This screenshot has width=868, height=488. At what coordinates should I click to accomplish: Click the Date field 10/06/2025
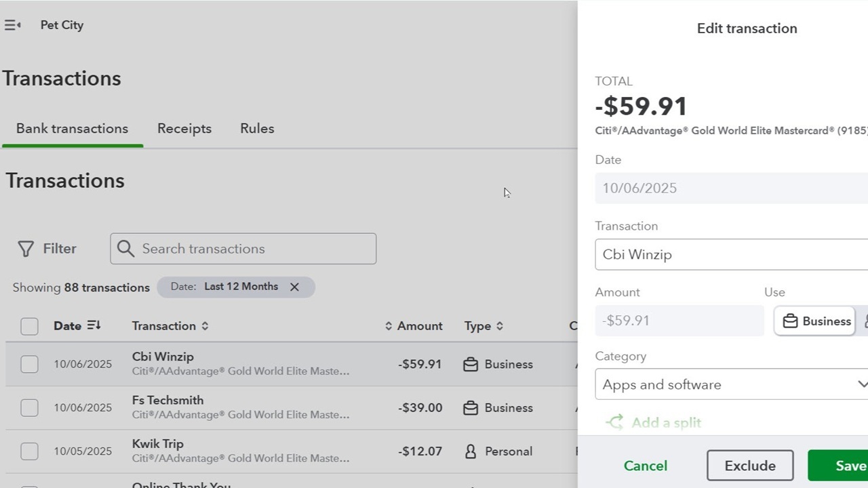[x=731, y=188]
